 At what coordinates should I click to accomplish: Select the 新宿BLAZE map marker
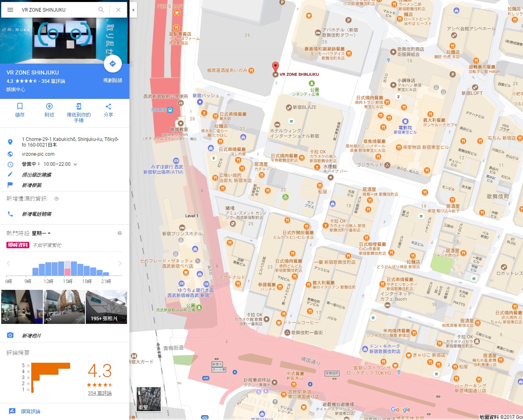pos(289,107)
